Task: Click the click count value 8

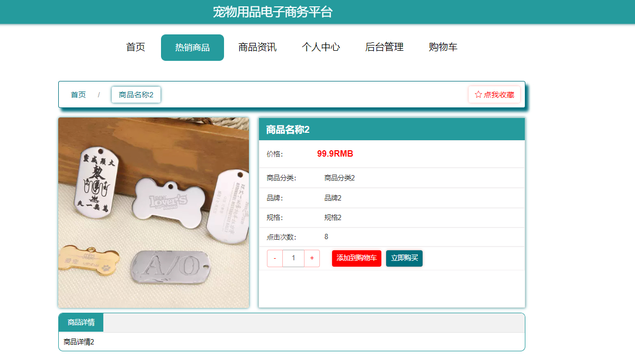Action: (326, 236)
